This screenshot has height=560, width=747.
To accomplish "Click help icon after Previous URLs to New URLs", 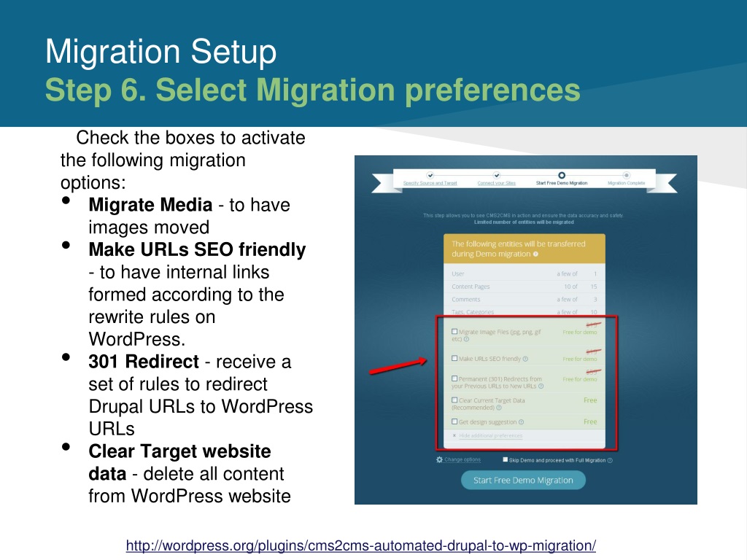I will tap(541, 386).
